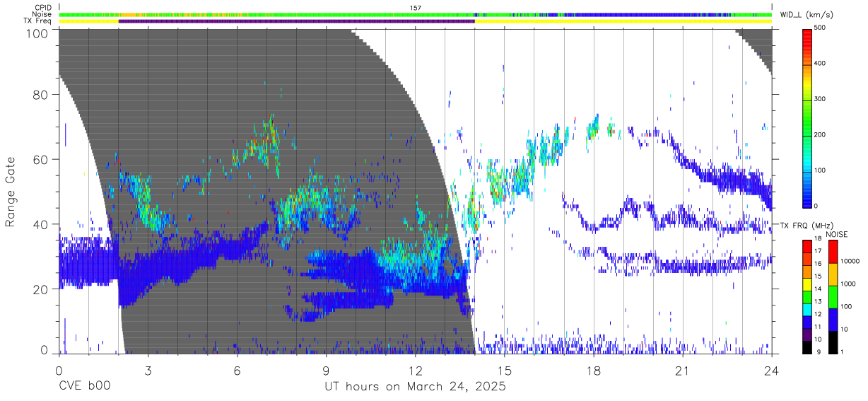Click the 1 tick on the NOISE legend
The image size is (868, 401).
[842, 353]
